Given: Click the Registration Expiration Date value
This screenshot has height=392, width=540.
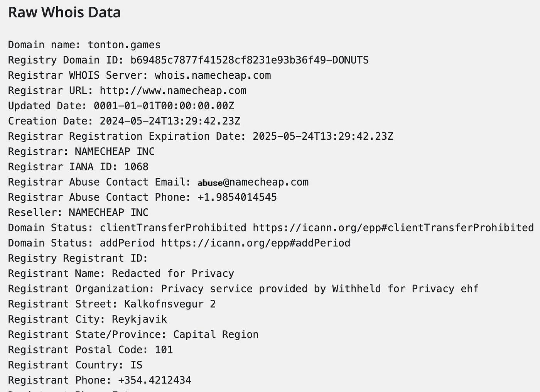Looking at the screenshot, I should pos(323,136).
